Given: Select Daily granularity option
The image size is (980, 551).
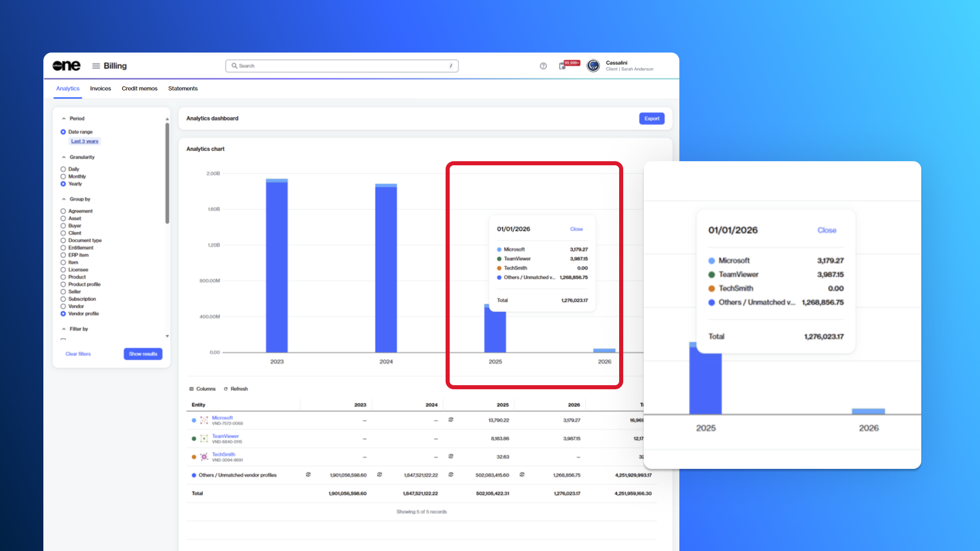Looking at the screenshot, I should pyautogui.click(x=63, y=169).
